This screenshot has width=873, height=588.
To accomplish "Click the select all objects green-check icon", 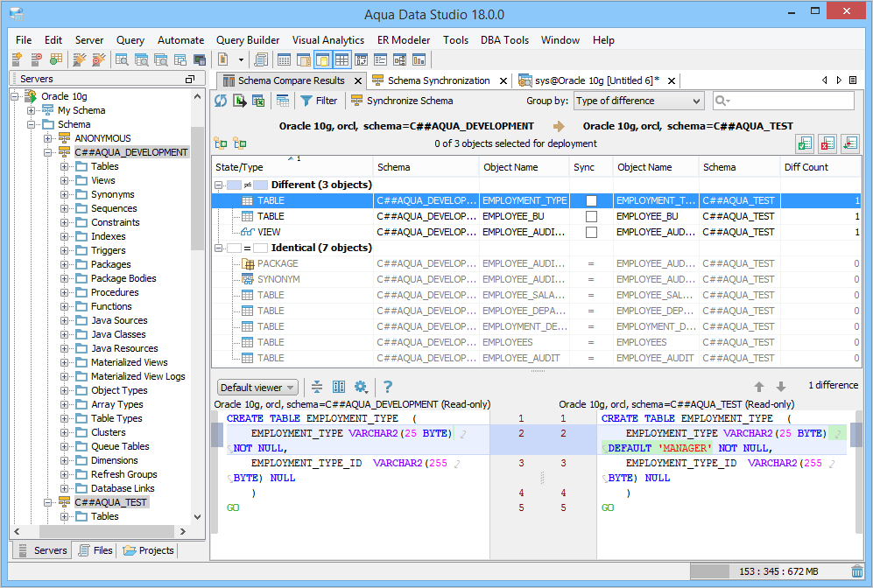I will (804, 143).
